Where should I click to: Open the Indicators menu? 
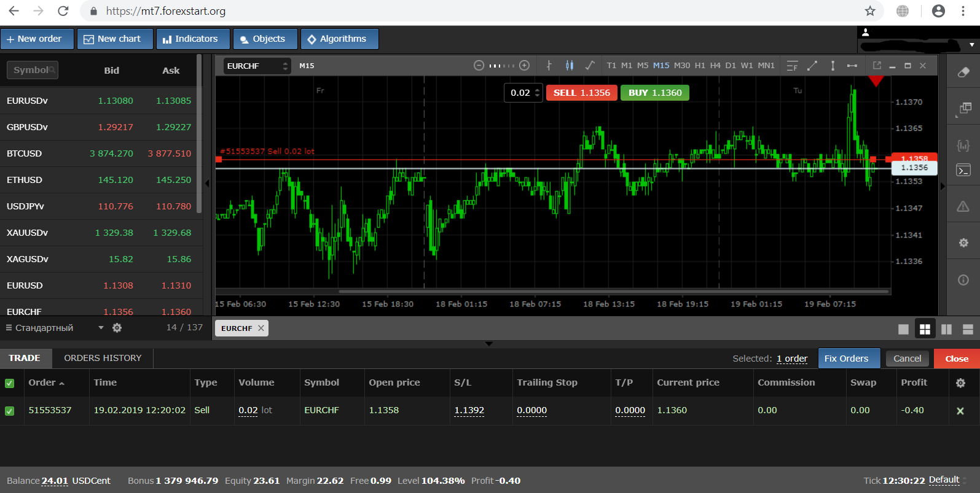[x=193, y=39]
